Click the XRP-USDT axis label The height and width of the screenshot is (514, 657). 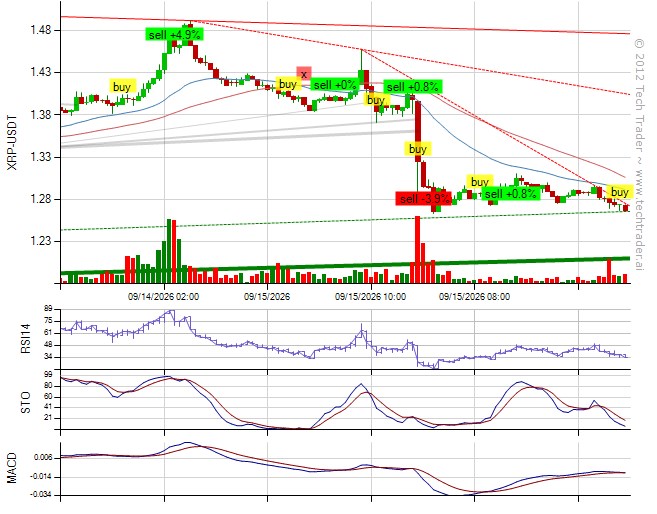tap(13, 142)
